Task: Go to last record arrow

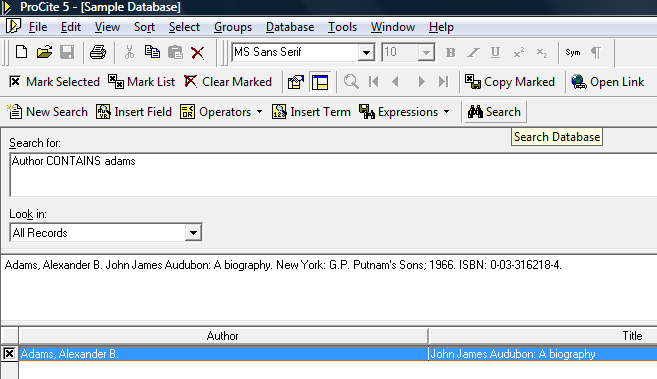Action: (x=443, y=81)
